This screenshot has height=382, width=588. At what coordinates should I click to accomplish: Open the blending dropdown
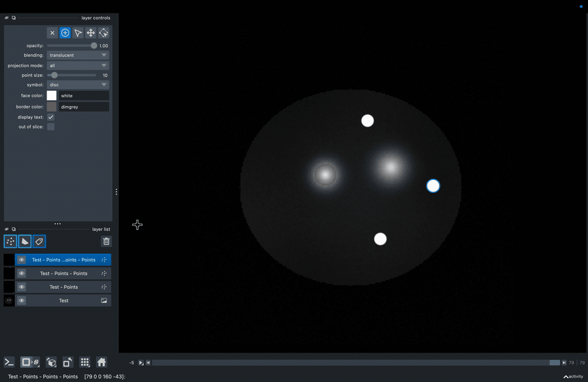pos(78,55)
